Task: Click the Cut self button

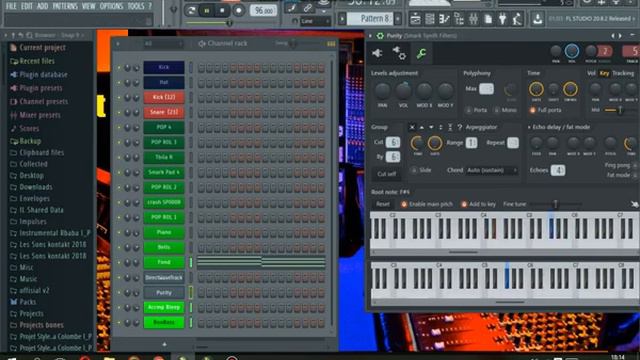Action: click(387, 174)
